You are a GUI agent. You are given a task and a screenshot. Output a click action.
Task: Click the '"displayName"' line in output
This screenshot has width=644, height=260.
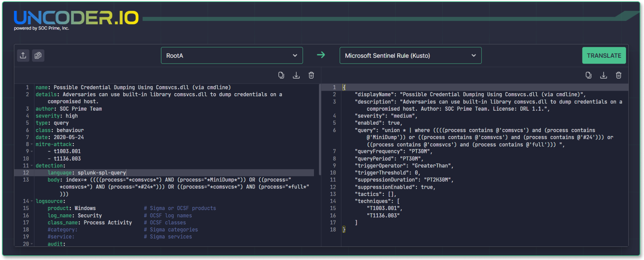tap(470, 95)
